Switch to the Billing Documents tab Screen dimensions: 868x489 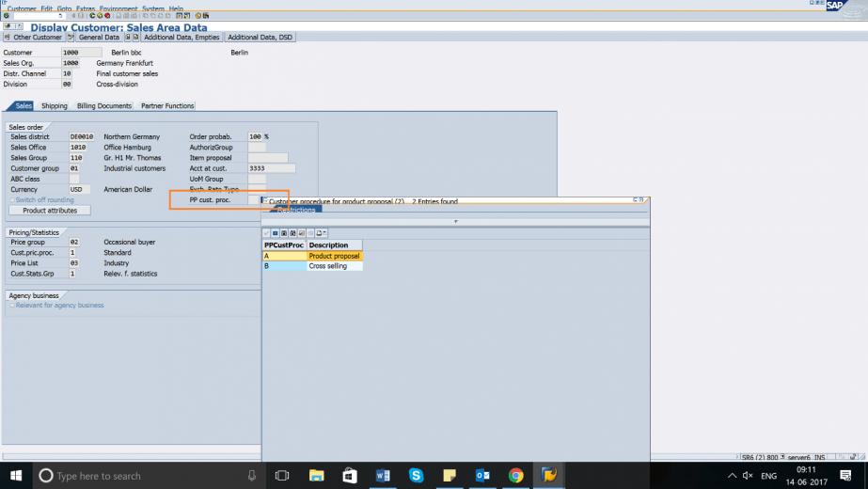[x=104, y=106]
